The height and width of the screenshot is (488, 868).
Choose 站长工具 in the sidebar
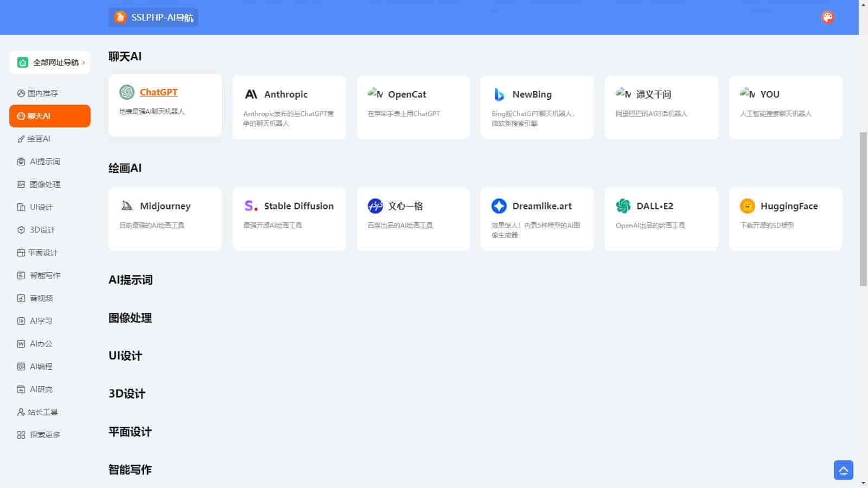(x=42, y=412)
